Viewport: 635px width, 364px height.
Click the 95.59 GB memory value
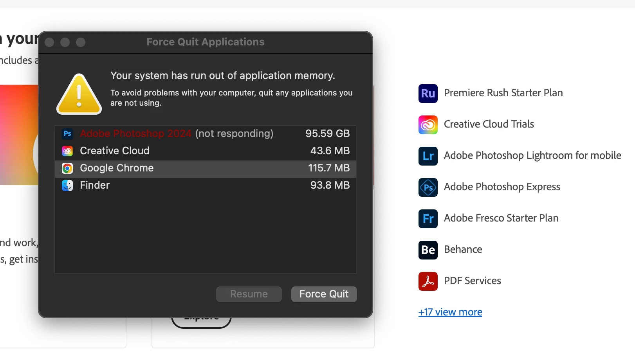328,133
